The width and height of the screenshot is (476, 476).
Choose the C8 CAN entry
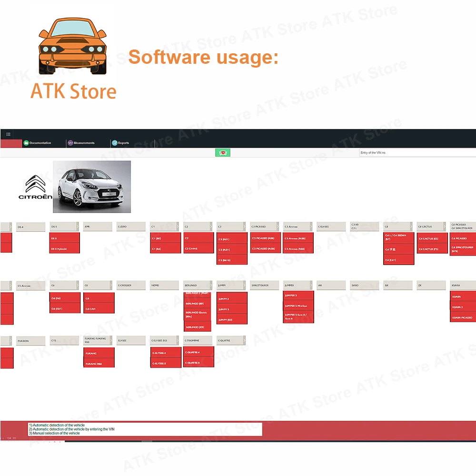[99, 309]
